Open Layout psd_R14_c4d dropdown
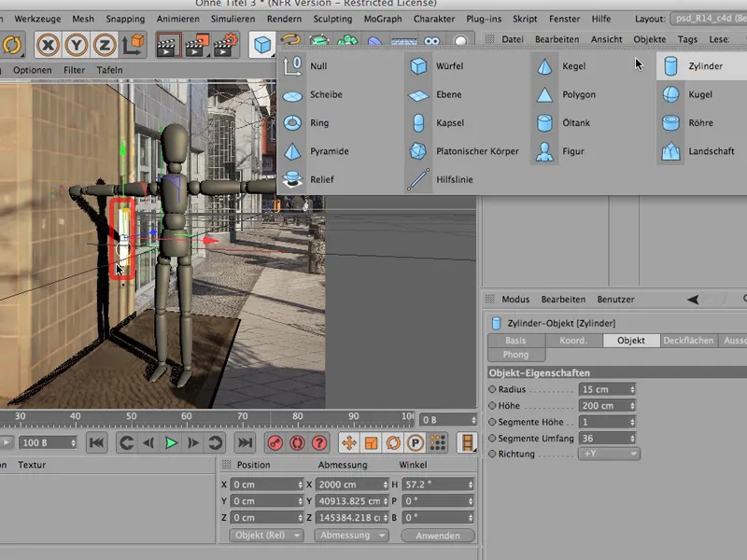Image resolution: width=747 pixels, height=560 pixels. coord(709,19)
